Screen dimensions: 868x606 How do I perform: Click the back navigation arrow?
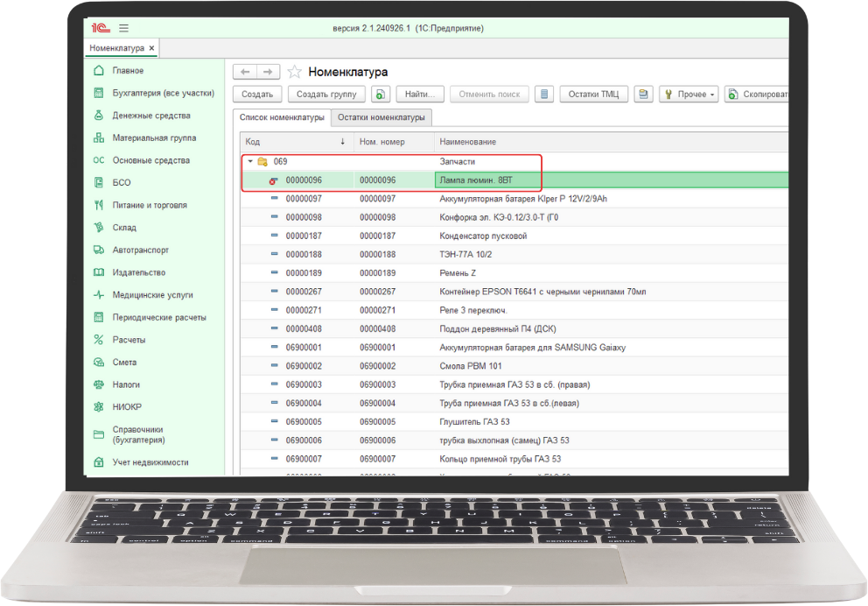[x=245, y=72]
